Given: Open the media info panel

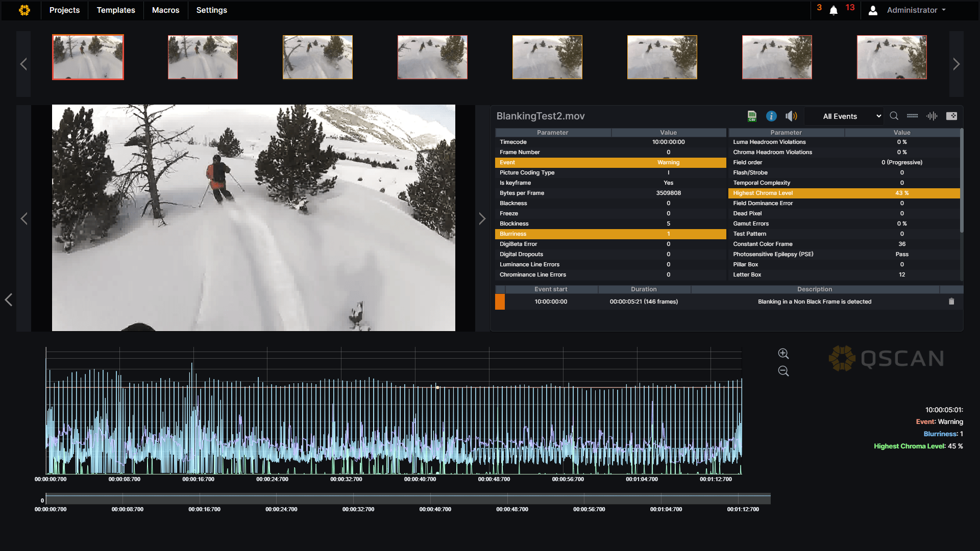Looking at the screenshot, I should tap(771, 116).
